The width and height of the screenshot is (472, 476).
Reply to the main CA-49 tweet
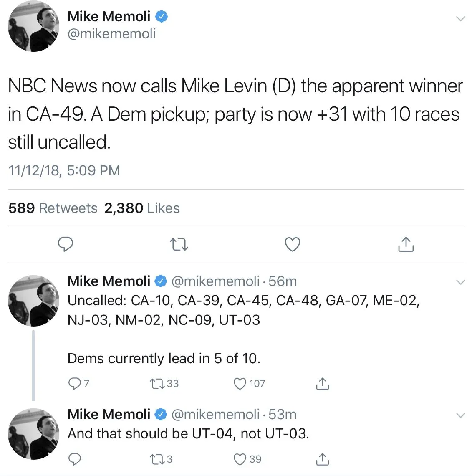pos(65,244)
